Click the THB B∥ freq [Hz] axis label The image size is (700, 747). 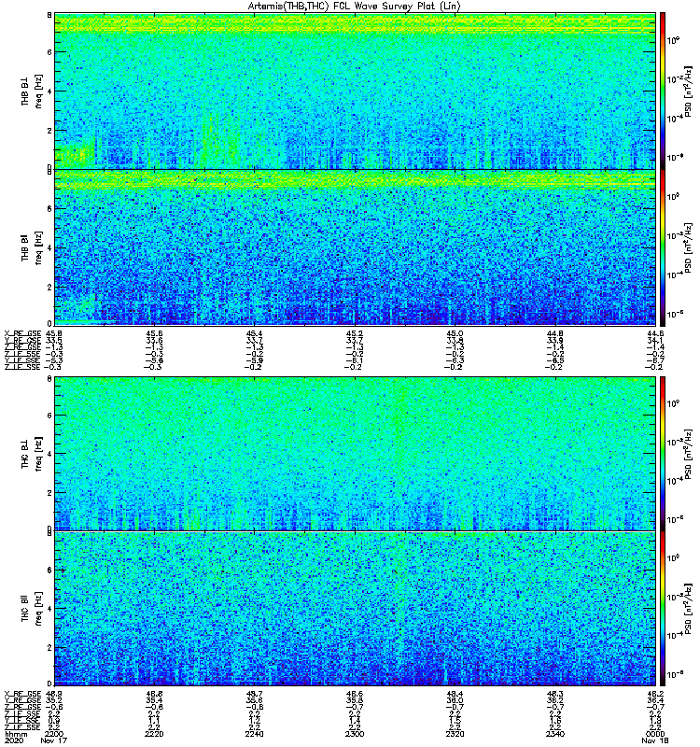click(x=32, y=247)
